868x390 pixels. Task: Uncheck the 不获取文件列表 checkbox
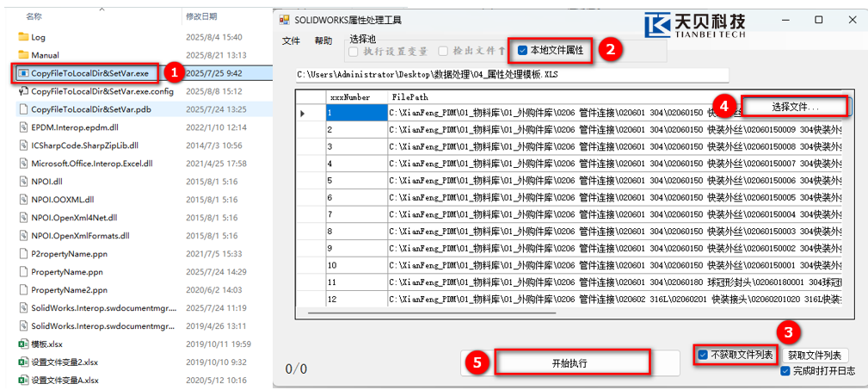[x=704, y=355]
